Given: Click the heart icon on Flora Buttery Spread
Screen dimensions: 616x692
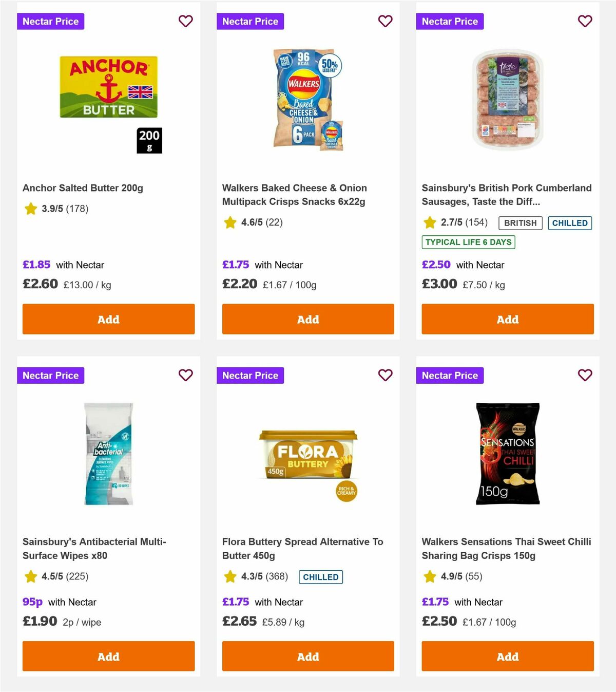Looking at the screenshot, I should pyautogui.click(x=385, y=375).
